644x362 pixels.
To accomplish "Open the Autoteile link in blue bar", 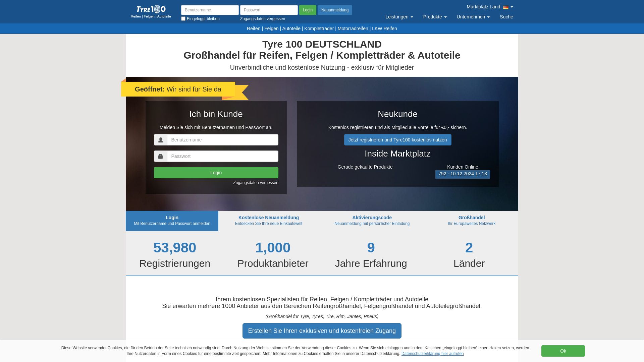I will coord(291,28).
